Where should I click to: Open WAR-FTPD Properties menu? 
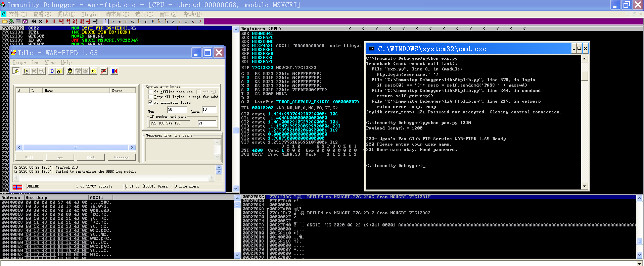(x=26, y=62)
